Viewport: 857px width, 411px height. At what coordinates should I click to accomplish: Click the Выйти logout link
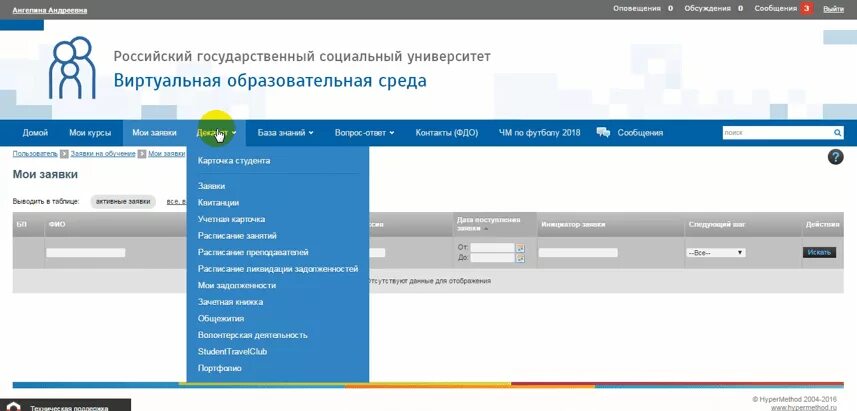tap(833, 9)
